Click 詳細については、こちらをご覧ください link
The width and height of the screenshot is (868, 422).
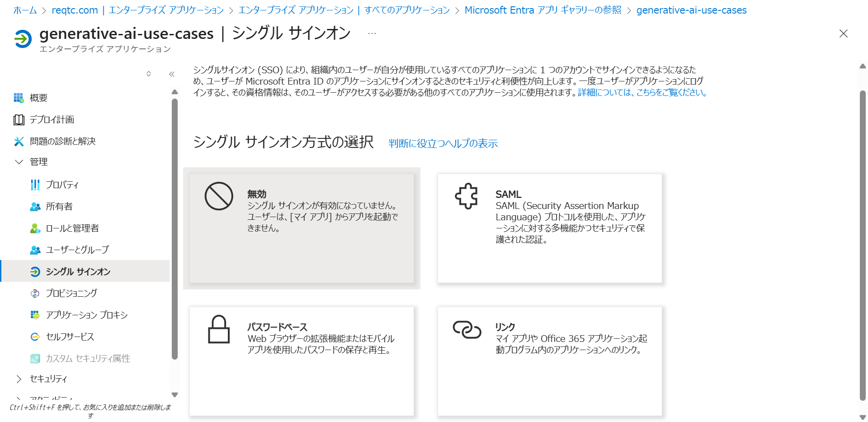[x=642, y=93]
